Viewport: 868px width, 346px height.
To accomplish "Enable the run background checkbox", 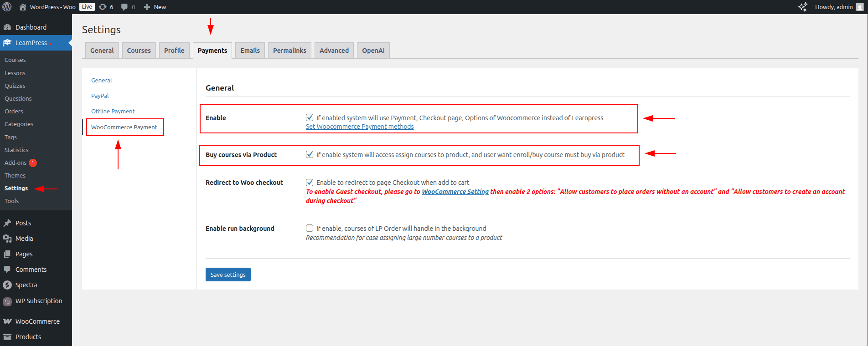I will pos(310,228).
